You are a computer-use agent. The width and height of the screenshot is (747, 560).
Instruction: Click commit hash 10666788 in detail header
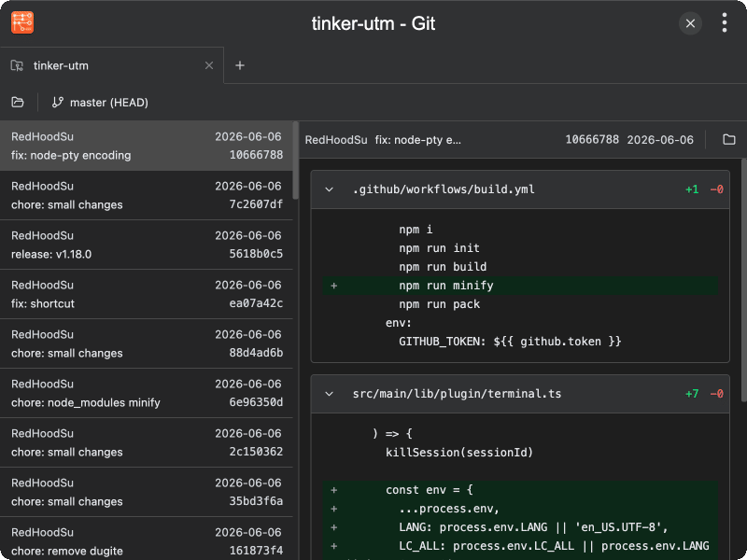[x=592, y=139]
